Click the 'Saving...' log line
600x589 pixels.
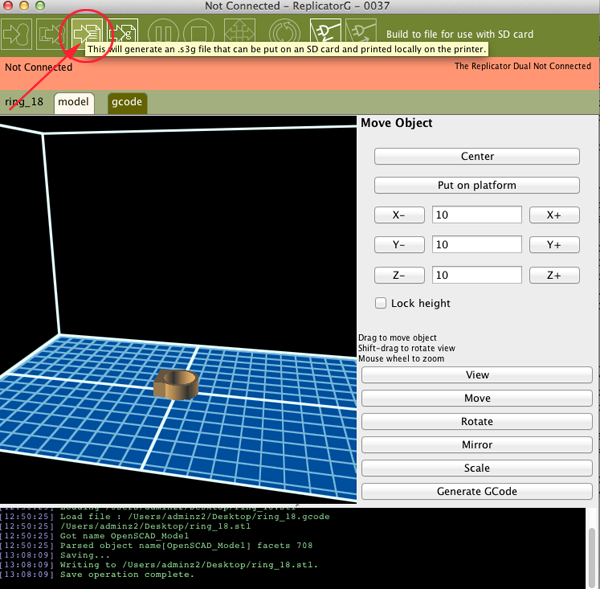point(85,555)
